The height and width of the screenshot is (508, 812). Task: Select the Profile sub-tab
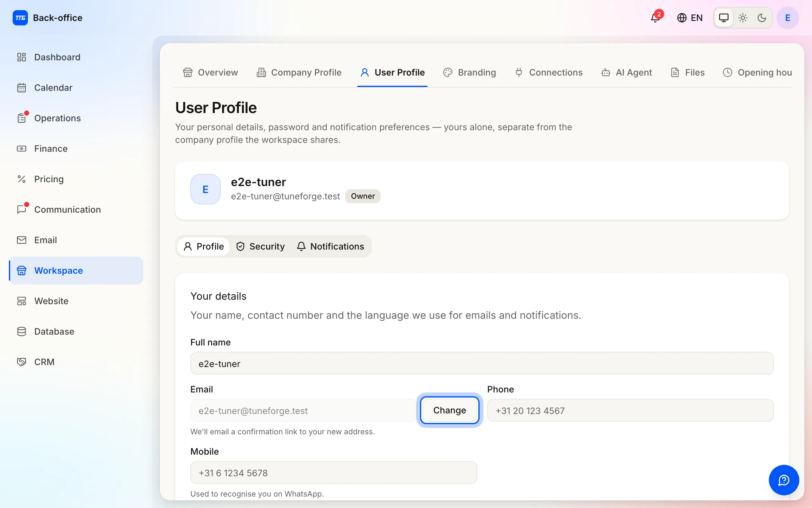(x=203, y=246)
